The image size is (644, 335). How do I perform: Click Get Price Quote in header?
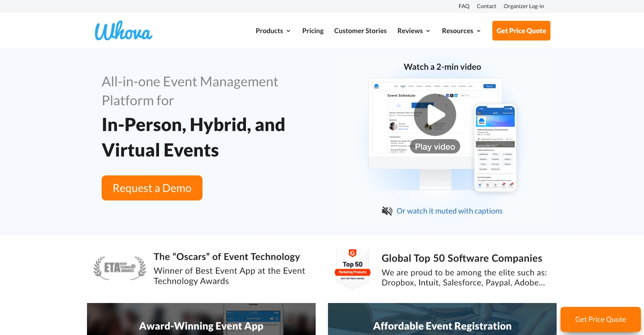(x=521, y=31)
